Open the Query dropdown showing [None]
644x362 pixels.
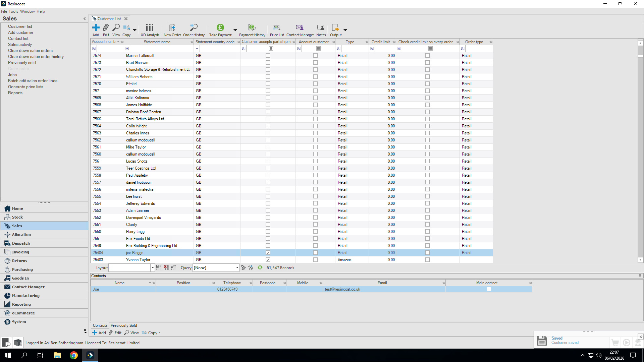pyautogui.click(x=215, y=267)
